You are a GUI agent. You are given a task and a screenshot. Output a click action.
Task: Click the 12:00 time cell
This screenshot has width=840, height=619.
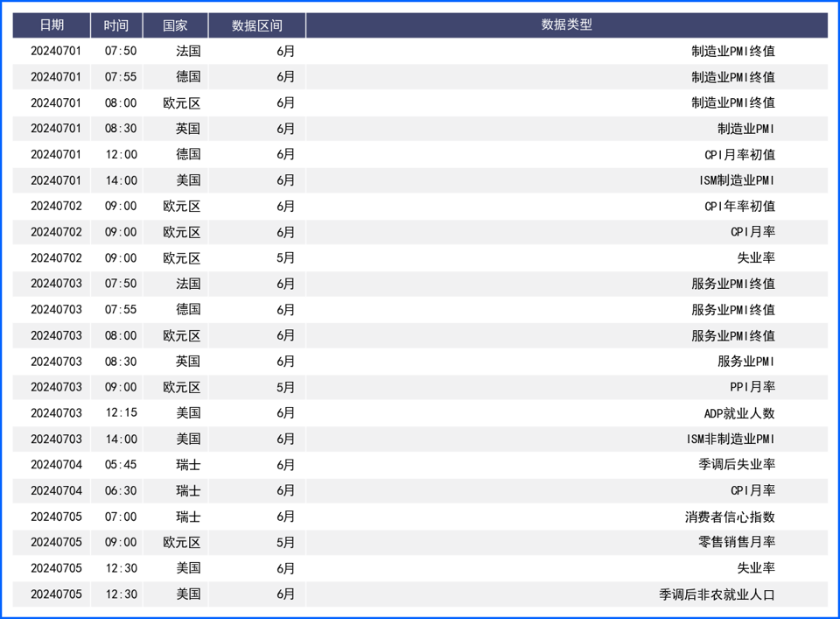pos(121,155)
